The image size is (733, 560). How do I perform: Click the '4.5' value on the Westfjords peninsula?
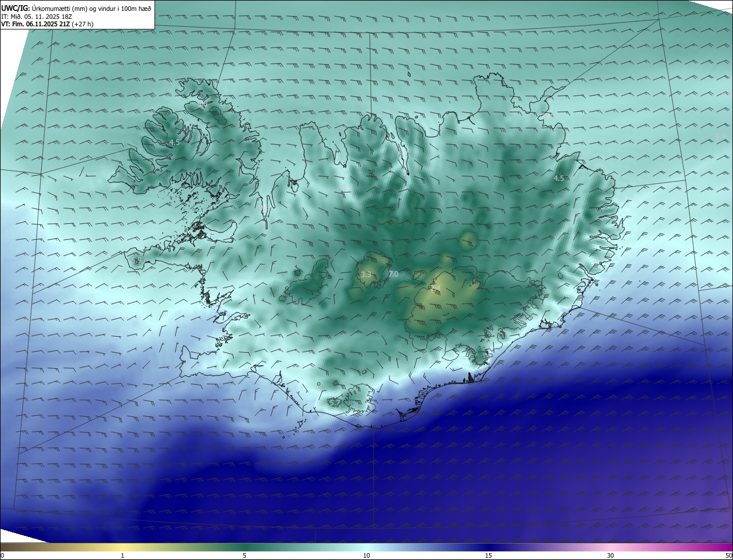[x=175, y=142]
